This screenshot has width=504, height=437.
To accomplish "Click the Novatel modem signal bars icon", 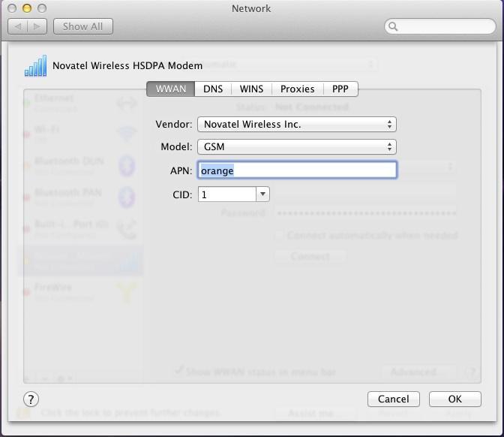I will (x=35, y=66).
